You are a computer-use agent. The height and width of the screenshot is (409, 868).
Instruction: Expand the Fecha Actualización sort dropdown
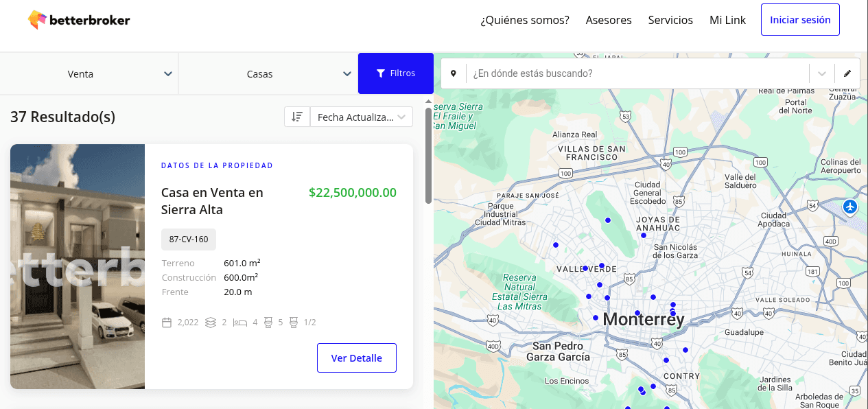tap(362, 117)
